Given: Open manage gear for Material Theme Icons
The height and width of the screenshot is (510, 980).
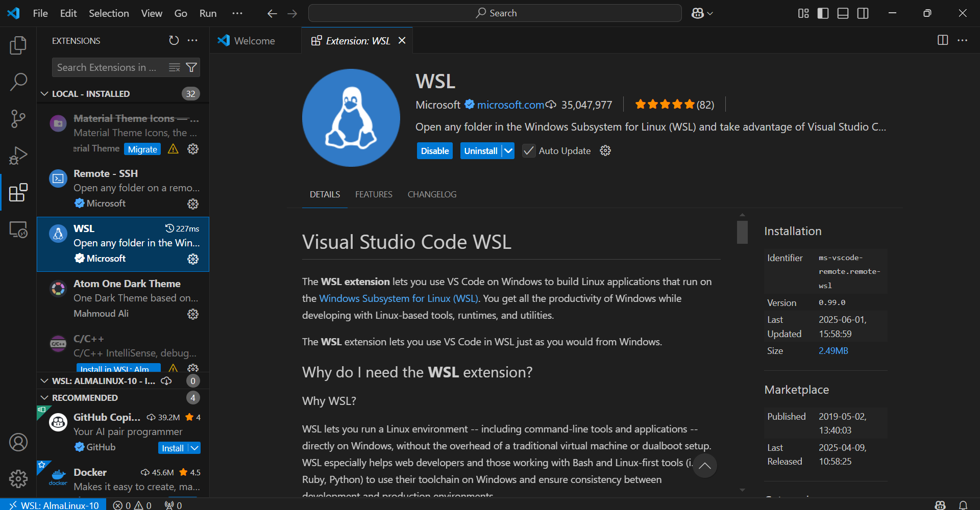Looking at the screenshot, I should (x=193, y=149).
